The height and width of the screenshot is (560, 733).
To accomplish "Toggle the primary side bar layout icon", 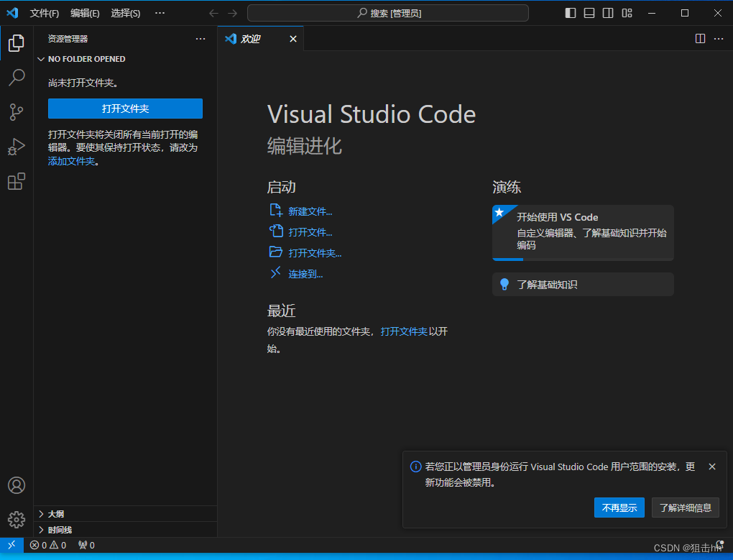I will 571,13.
